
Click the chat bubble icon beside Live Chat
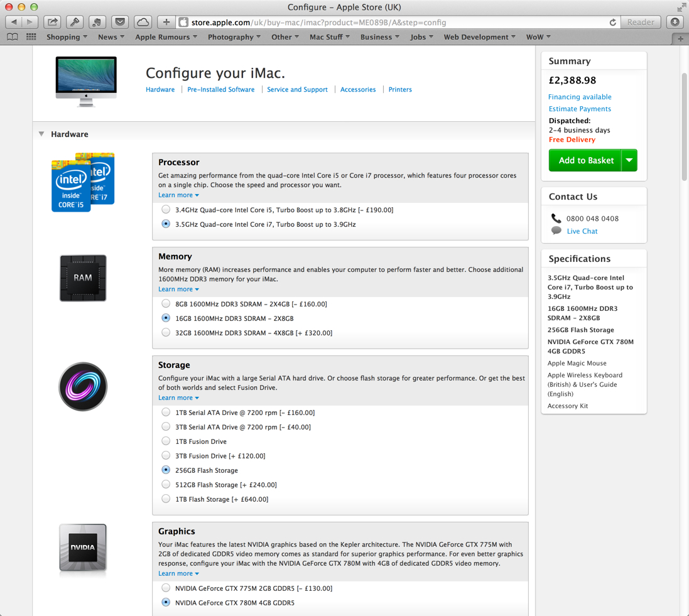(x=556, y=230)
